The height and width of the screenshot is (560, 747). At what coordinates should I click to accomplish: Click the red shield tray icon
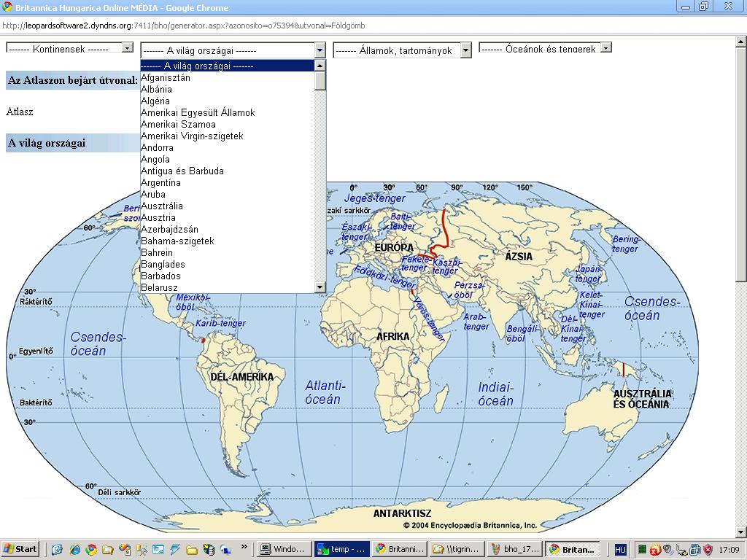(708, 550)
